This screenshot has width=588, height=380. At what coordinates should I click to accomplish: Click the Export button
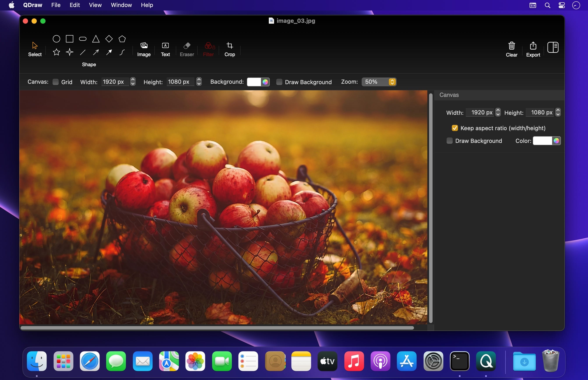pos(533,49)
